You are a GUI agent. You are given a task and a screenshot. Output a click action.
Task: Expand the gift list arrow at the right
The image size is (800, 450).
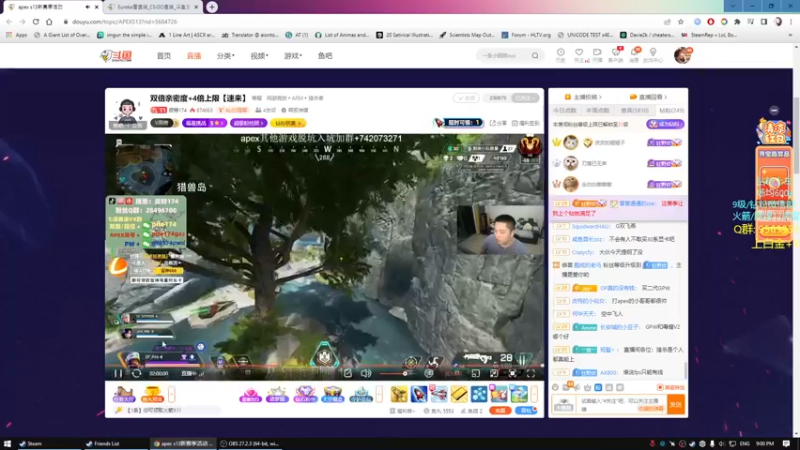(534, 394)
